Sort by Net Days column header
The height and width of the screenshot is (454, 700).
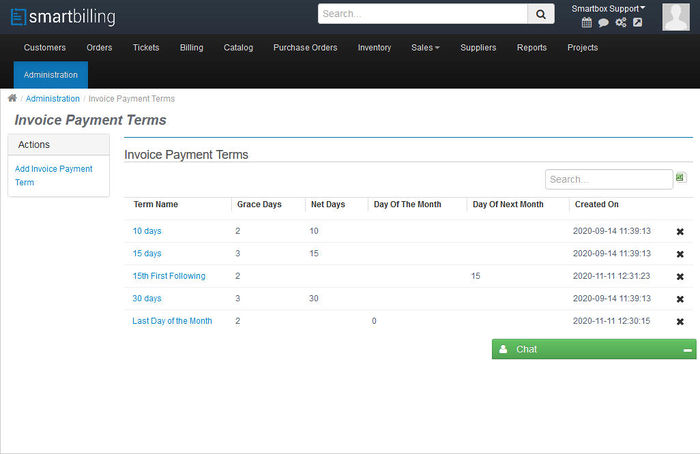[328, 204]
